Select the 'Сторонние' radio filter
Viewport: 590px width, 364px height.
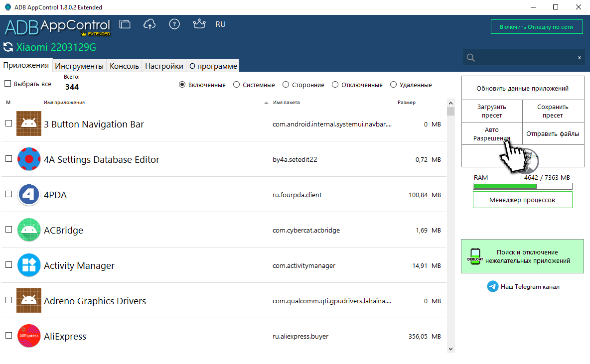click(x=286, y=85)
